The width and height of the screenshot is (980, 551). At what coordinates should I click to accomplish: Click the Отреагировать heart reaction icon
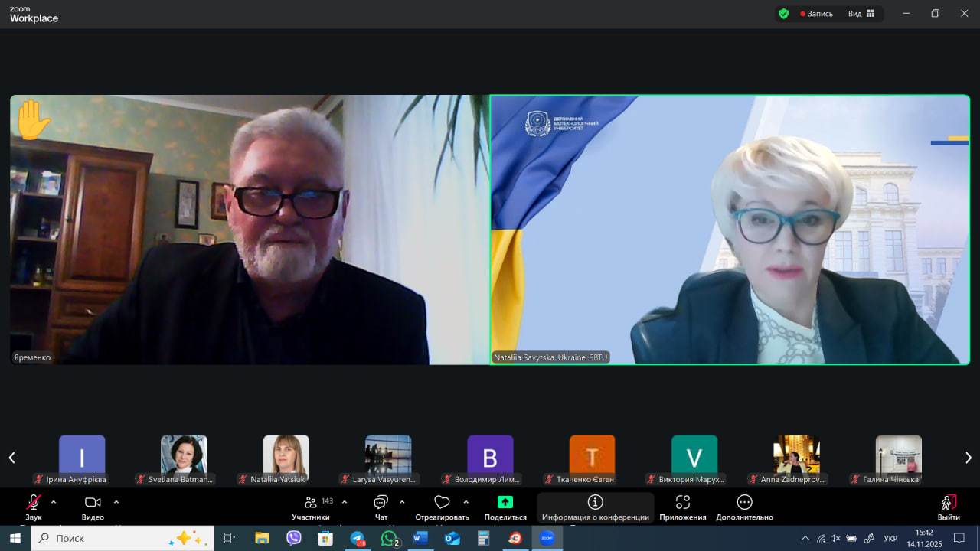pyautogui.click(x=442, y=503)
